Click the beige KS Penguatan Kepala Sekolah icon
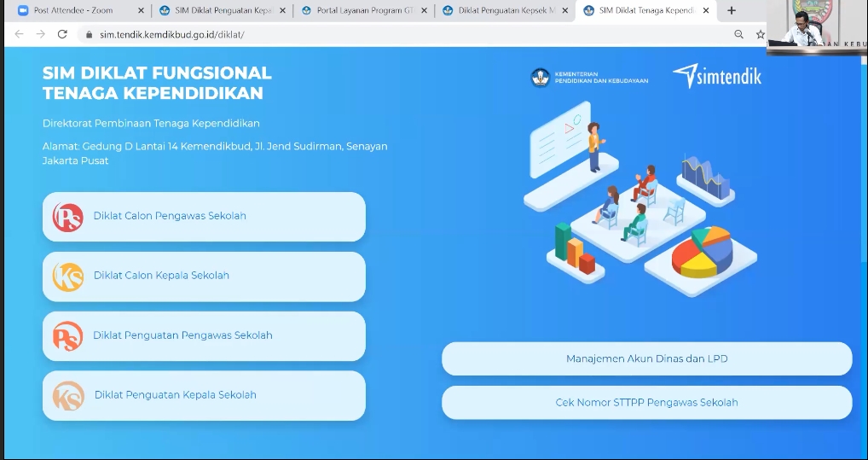 point(67,396)
